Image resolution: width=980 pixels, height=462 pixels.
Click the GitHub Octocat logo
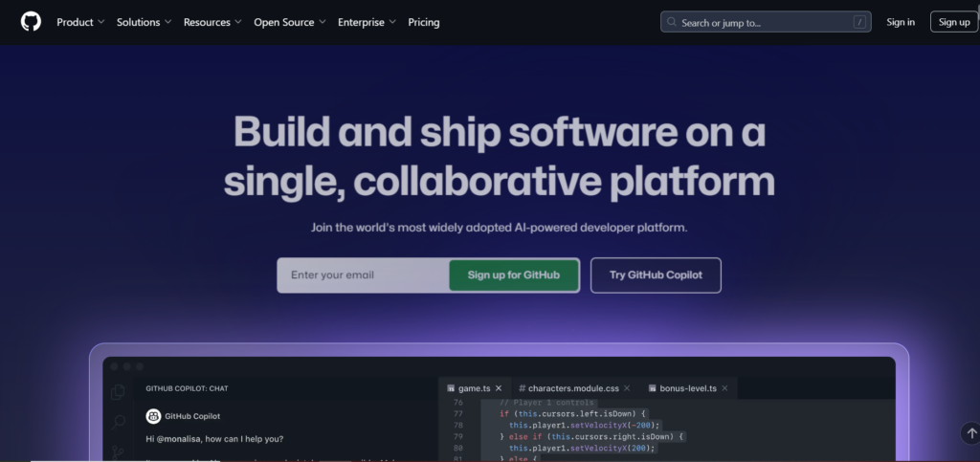point(31,22)
